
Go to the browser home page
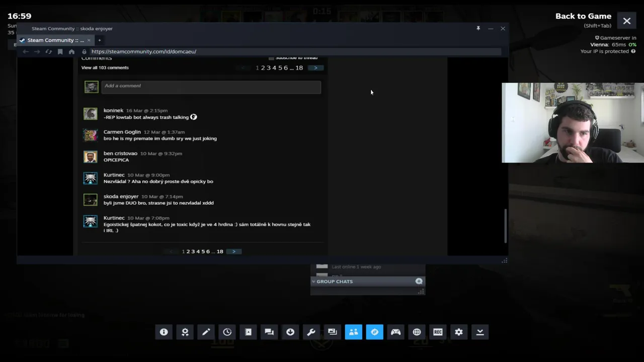point(71,51)
